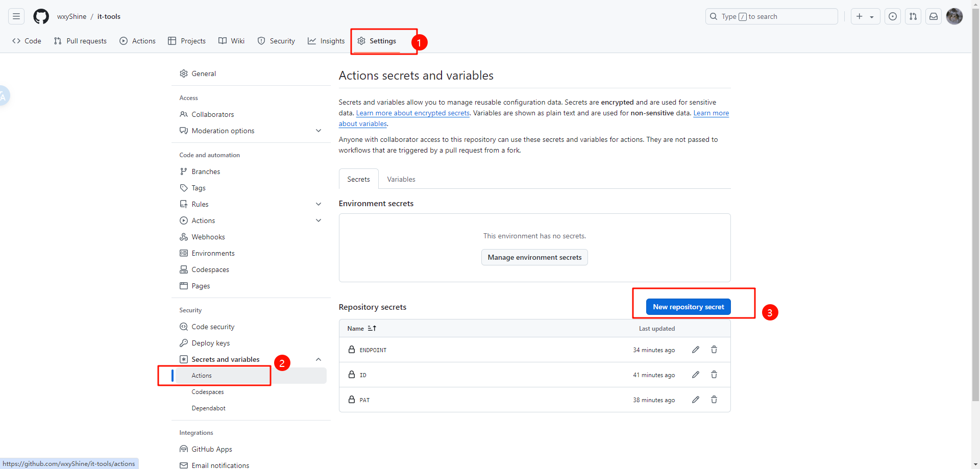Delete the ENDPOINT secret with trash icon

(x=714, y=350)
